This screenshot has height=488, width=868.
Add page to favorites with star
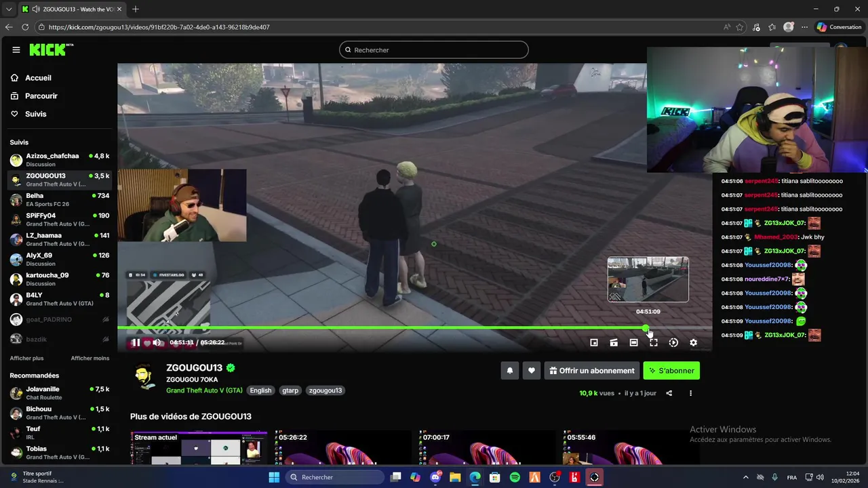pos(740,27)
